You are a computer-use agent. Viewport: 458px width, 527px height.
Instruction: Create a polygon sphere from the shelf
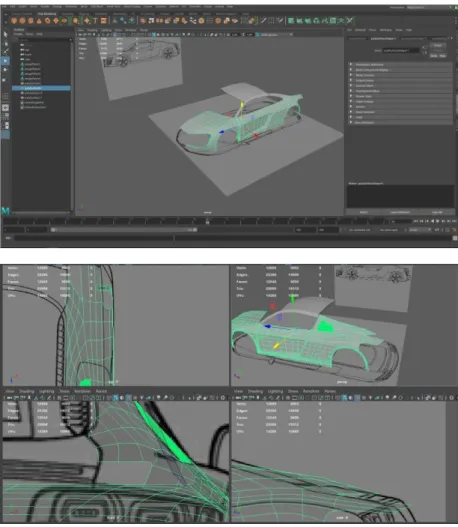pos(14,21)
